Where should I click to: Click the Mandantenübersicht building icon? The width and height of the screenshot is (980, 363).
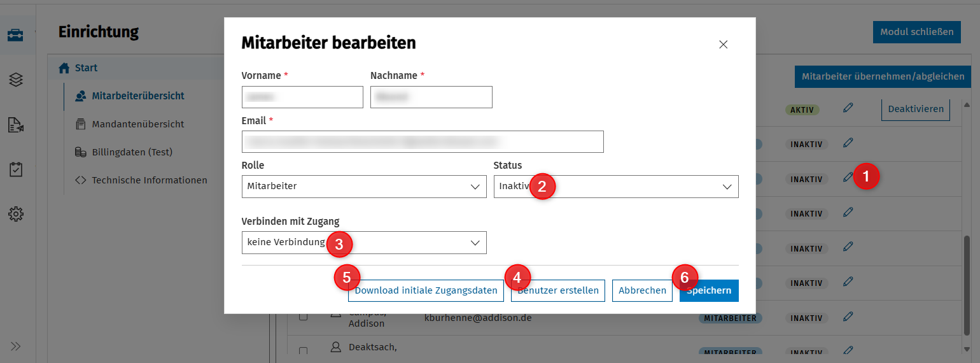point(81,124)
